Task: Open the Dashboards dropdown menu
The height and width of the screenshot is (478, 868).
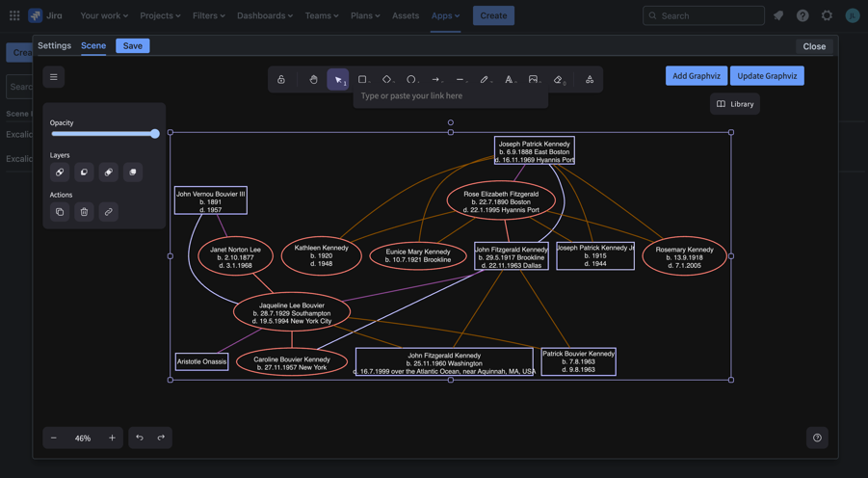Action: pos(265,15)
